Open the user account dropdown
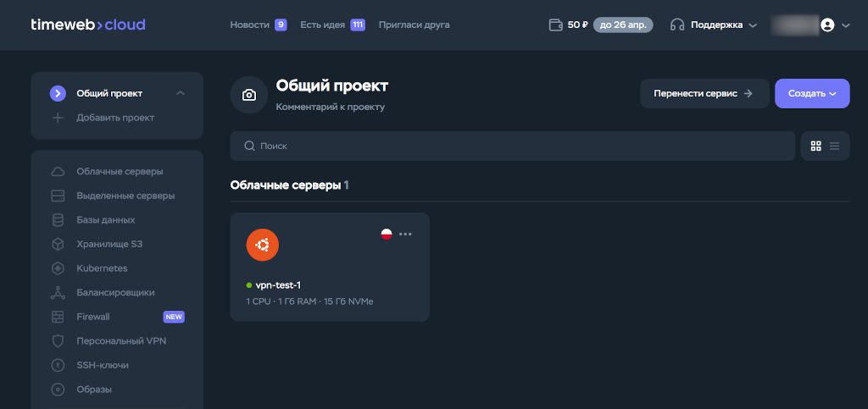The width and height of the screenshot is (868, 409). (x=835, y=25)
